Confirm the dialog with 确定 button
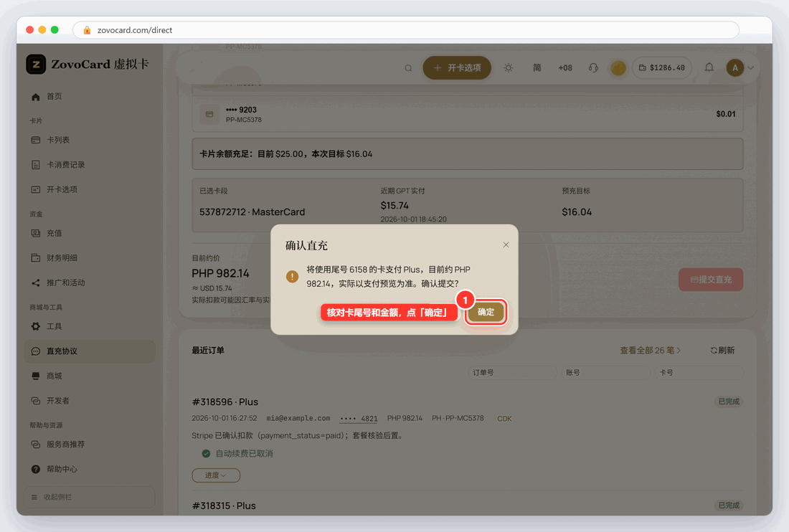Viewport: 789px width, 532px height. pyautogui.click(x=485, y=313)
